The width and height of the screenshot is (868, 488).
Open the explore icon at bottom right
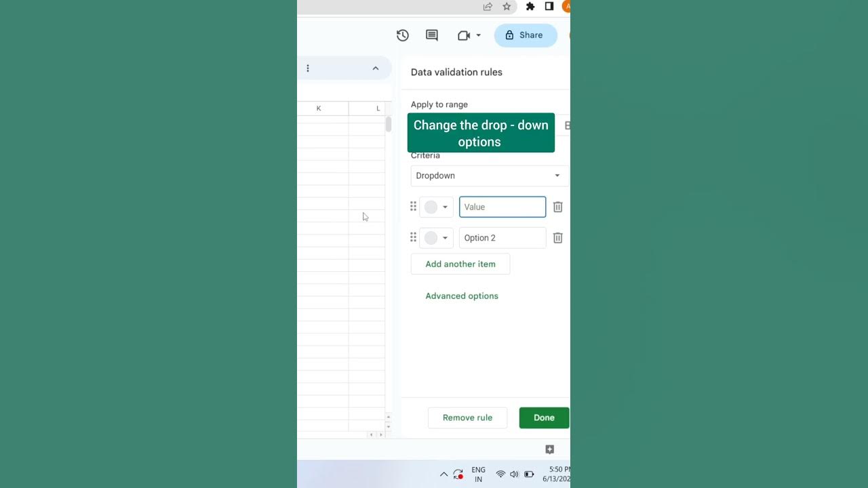(x=550, y=449)
